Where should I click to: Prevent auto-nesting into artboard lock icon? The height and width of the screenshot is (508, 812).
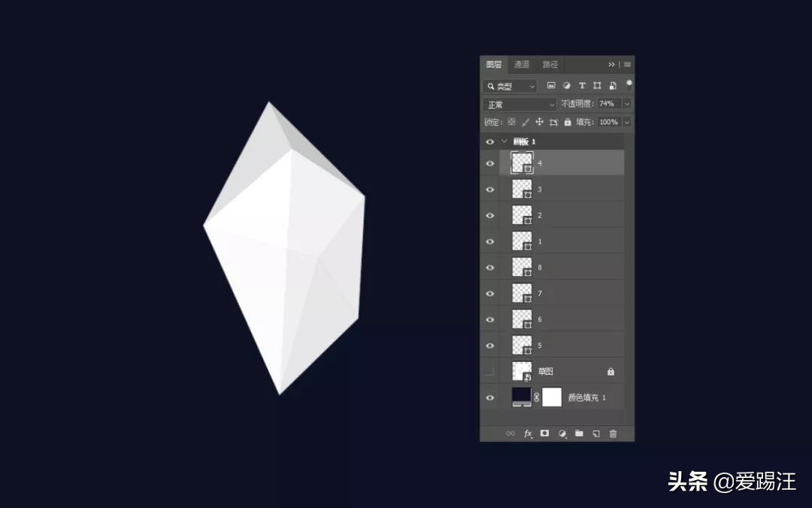click(x=553, y=122)
